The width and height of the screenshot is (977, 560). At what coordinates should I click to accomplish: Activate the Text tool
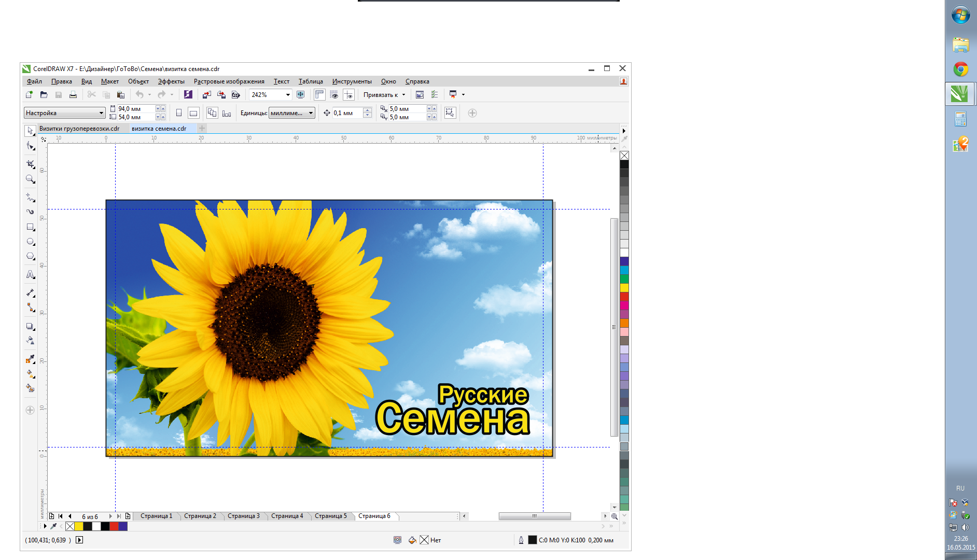pyautogui.click(x=30, y=274)
